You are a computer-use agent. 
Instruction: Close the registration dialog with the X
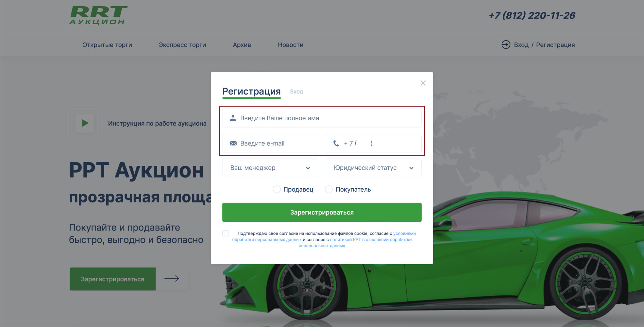pyautogui.click(x=423, y=83)
